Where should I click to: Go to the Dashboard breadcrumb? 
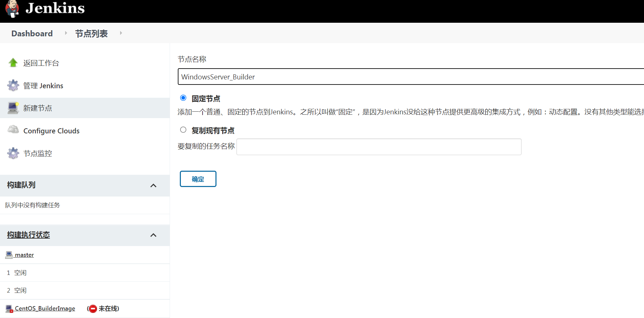tap(32, 33)
